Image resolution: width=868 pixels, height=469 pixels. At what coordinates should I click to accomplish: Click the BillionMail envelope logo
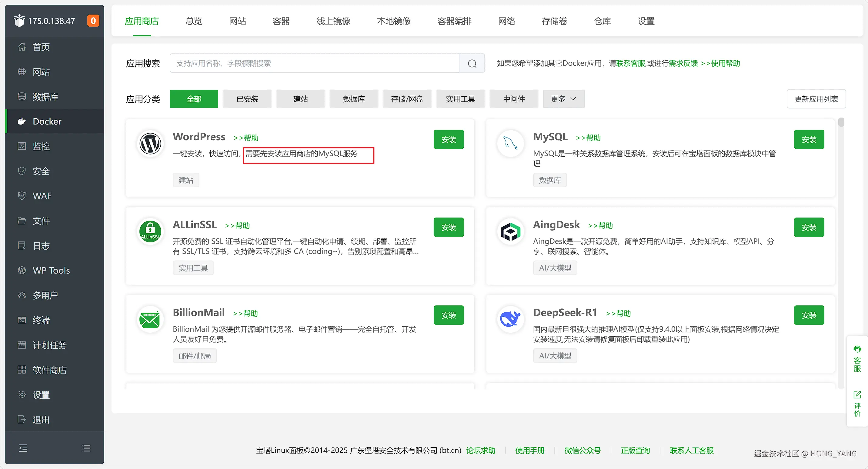pos(150,319)
